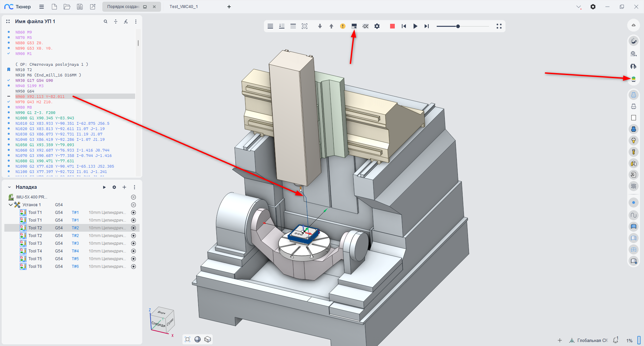Open the hamburger main menu
This screenshot has width=644, height=346.
click(x=42, y=7)
